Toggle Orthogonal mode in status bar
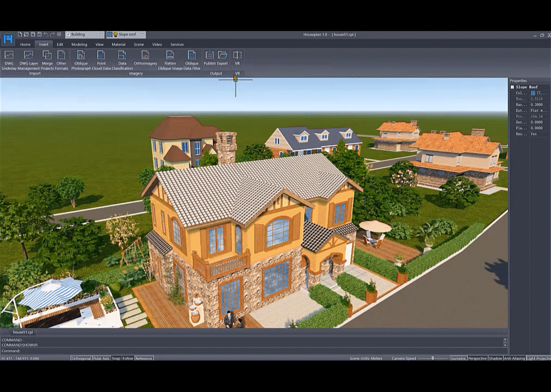 (81, 358)
